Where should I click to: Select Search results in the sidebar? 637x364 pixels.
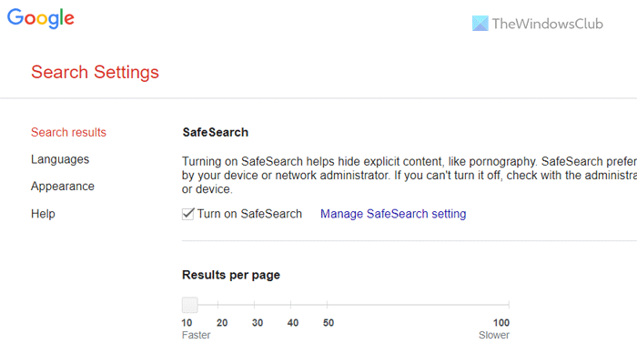[68, 132]
